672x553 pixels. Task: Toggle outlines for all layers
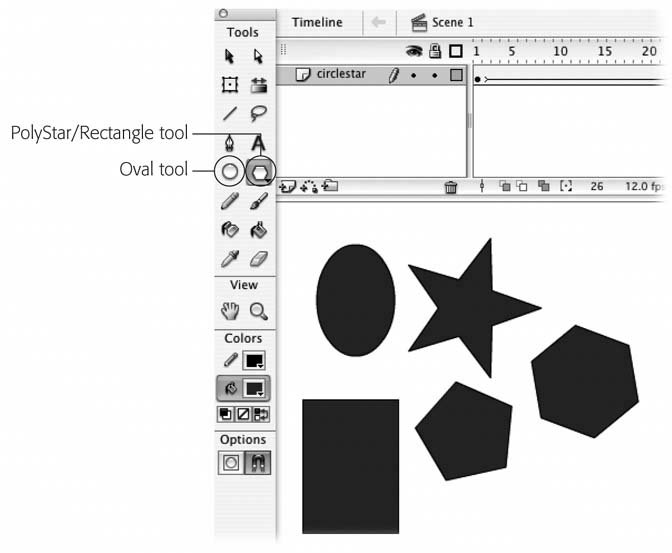click(x=456, y=51)
